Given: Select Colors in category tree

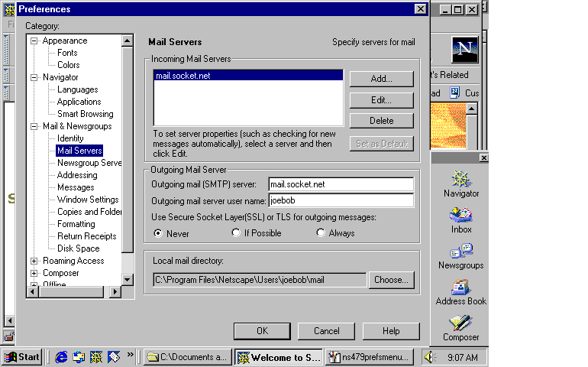Looking at the screenshot, I should [x=68, y=65].
